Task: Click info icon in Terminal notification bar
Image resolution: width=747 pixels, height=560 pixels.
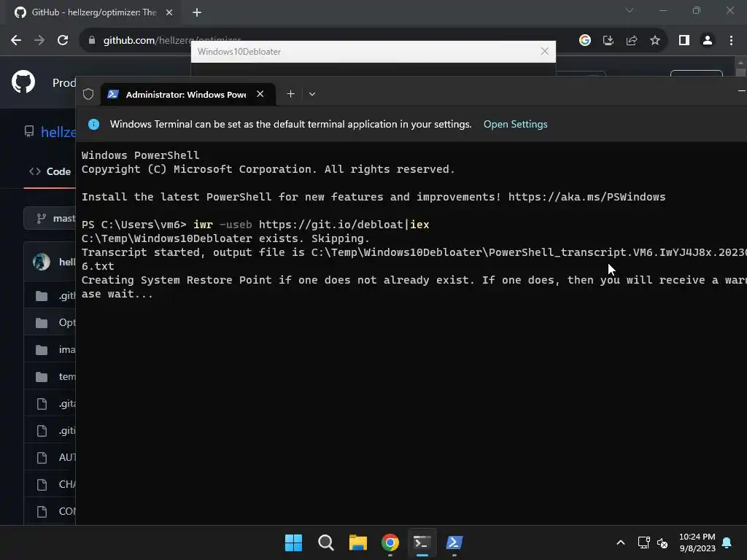Action: (94, 124)
